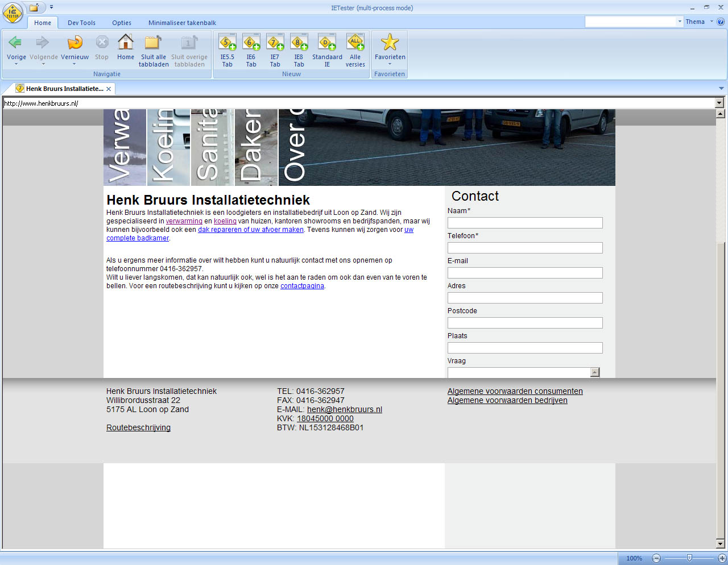The image size is (728, 565).
Task: Click the ribbon search input box
Action: click(630, 22)
